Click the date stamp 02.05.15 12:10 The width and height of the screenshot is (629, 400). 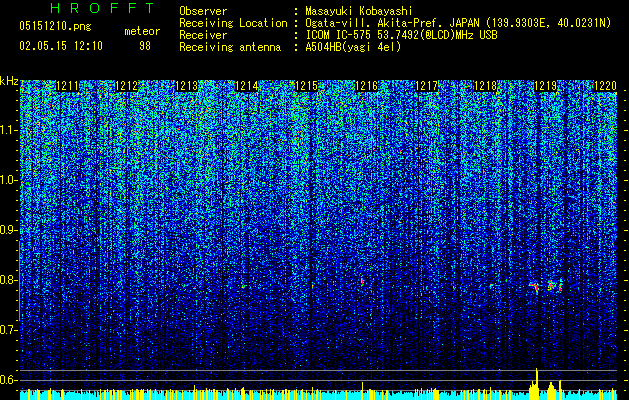tap(61, 46)
